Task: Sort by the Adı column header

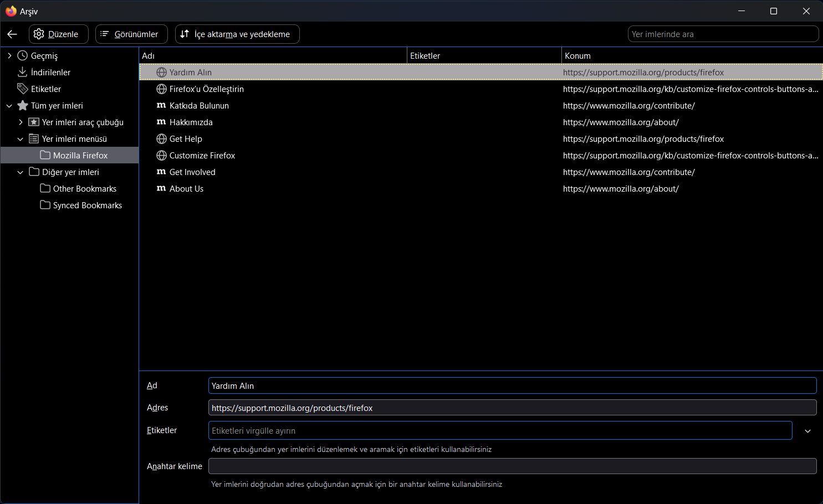Action: [273, 56]
